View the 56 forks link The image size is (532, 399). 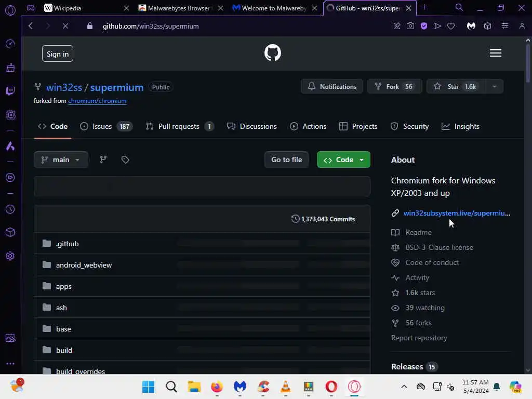[x=418, y=323]
